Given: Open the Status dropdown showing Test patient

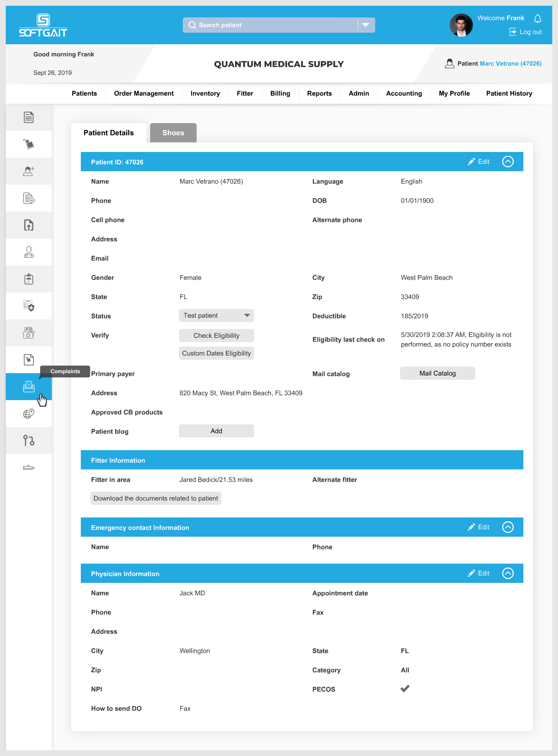Looking at the screenshot, I should (216, 315).
